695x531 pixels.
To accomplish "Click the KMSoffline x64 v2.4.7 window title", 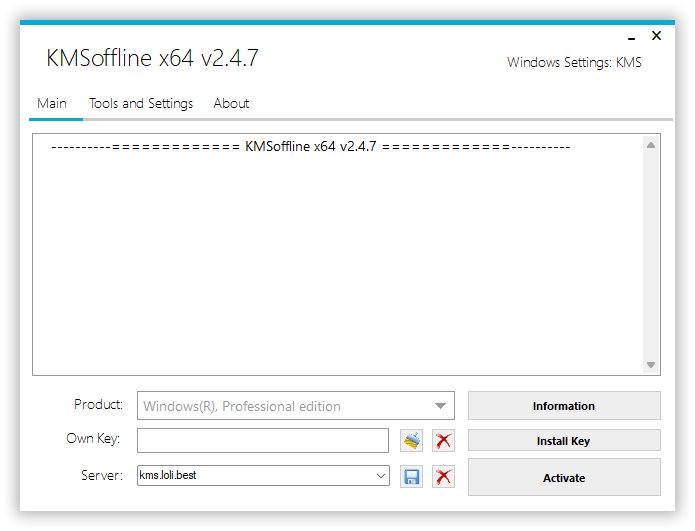I will pos(152,58).
